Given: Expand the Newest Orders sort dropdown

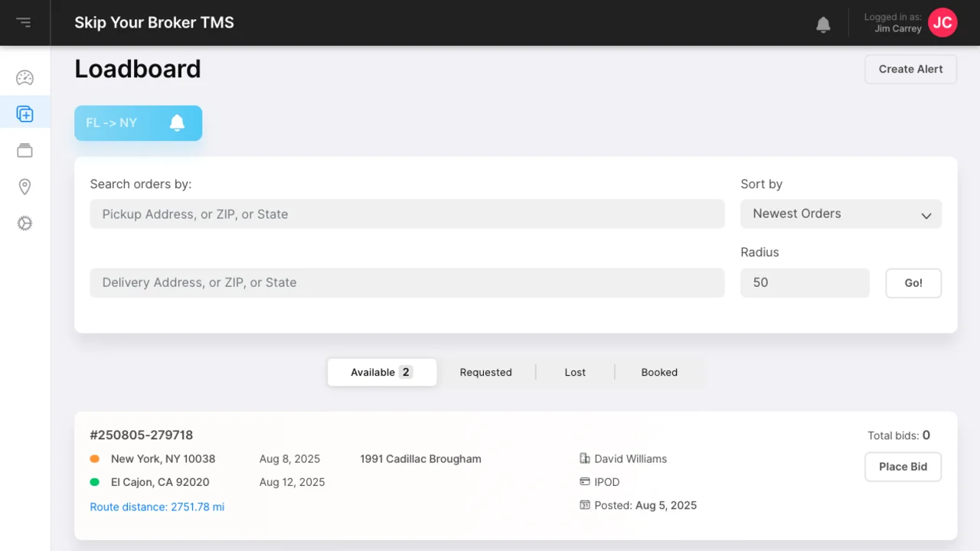Looking at the screenshot, I should pos(841,214).
